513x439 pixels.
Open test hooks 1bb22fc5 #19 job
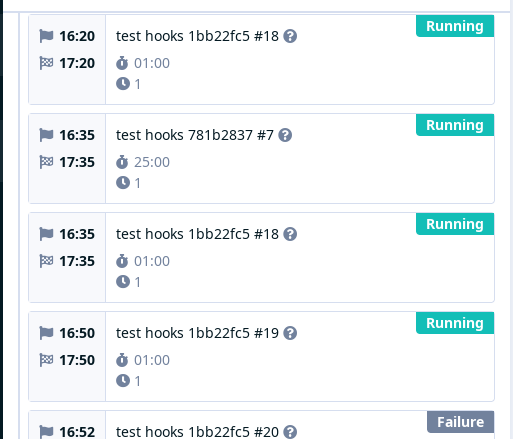tap(197, 333)
